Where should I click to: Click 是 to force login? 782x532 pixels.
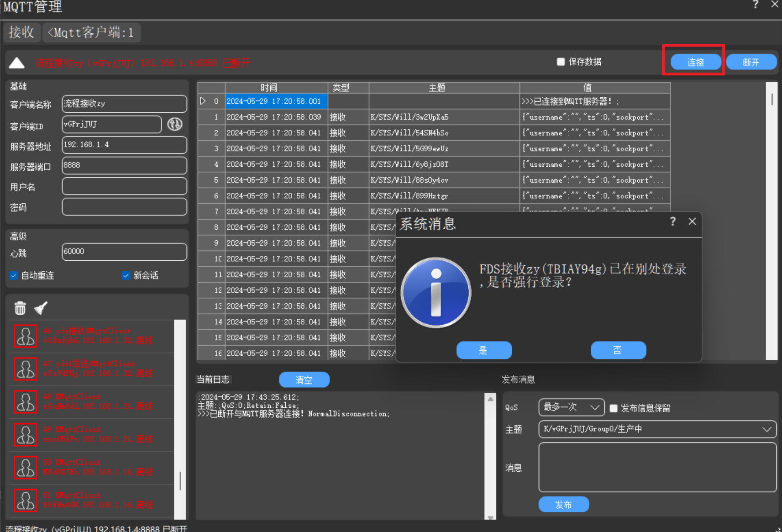pos(484,350)
